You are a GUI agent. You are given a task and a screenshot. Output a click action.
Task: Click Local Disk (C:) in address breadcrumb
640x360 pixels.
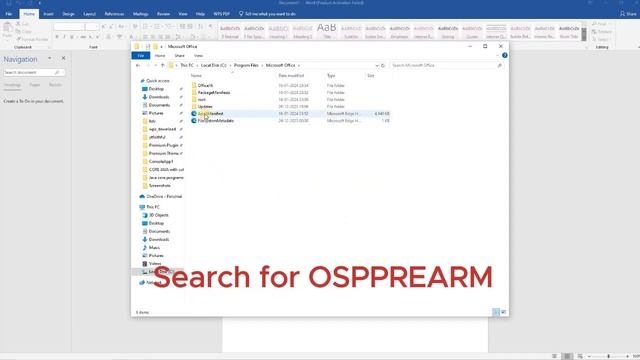pos(213,65)
